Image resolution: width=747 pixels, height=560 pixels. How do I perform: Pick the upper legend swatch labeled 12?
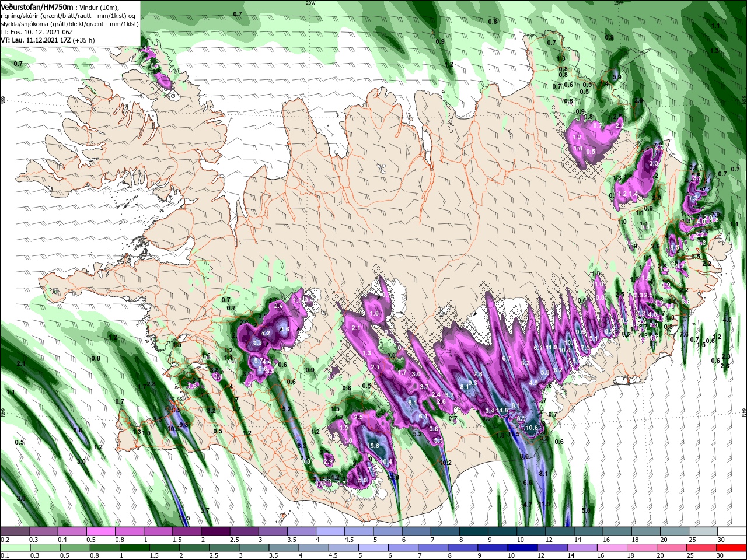(559, 531)
